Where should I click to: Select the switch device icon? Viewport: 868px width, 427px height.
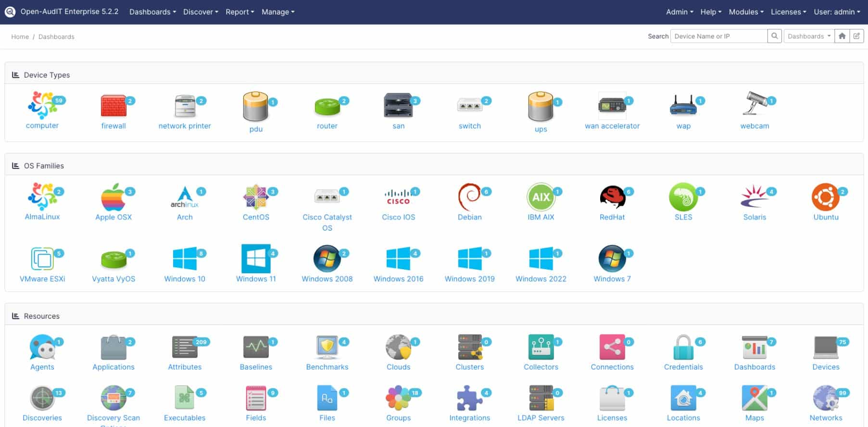point(469,105)
